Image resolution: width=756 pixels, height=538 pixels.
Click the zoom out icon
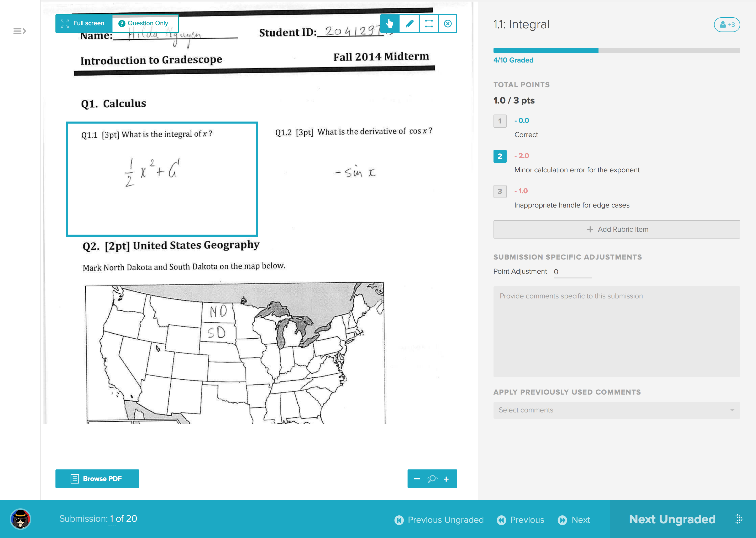click(418, 479)
